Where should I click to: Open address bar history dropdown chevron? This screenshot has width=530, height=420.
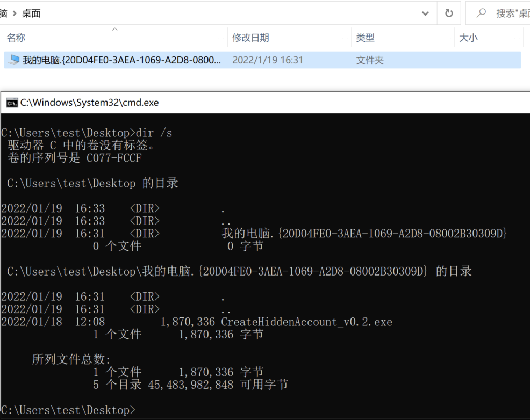pyautogui.click(x=425, y=13)
